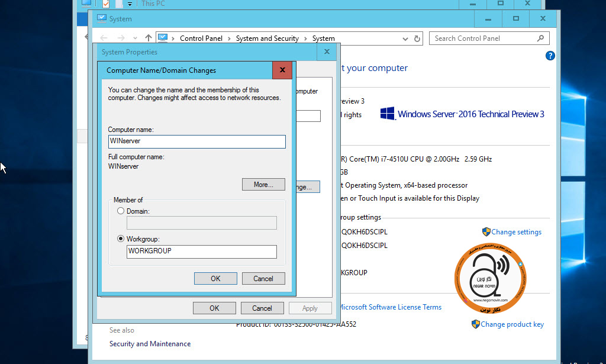Click the System window title icon

coord(102,18)
